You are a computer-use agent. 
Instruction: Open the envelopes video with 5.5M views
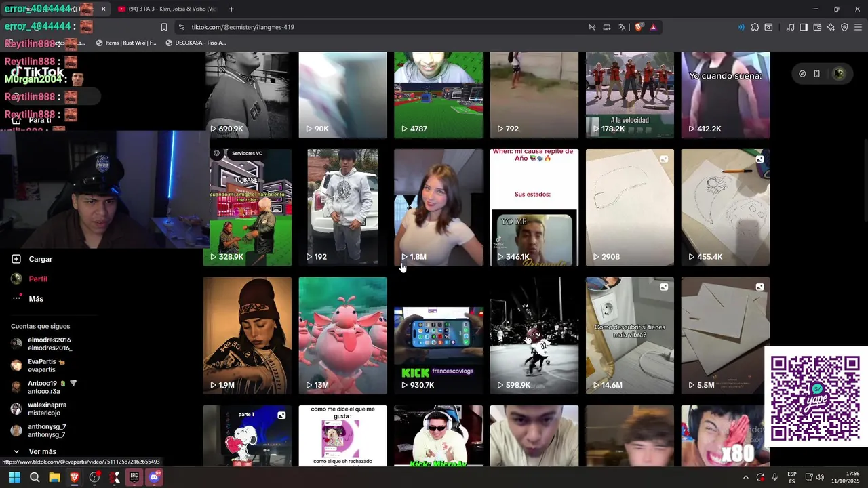(726, 335)
